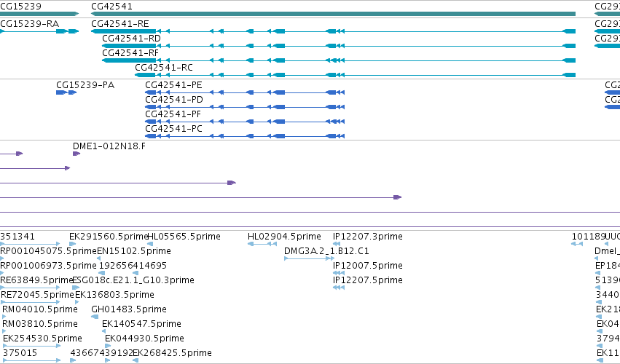Click EST EK291560.5prime
The width and height of the screenshot is (620, 364).
pyautogui.click(x=108, y=237)
